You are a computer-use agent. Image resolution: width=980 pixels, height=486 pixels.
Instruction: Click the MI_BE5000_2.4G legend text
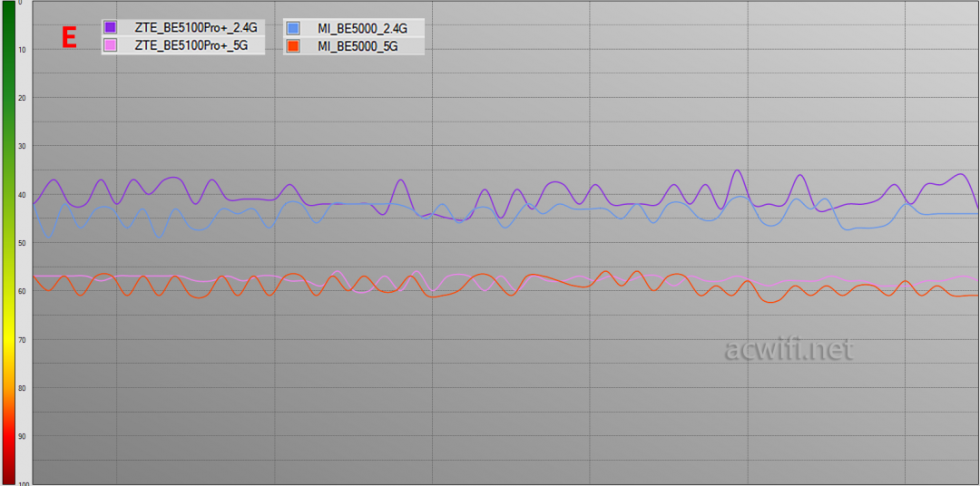363,28
